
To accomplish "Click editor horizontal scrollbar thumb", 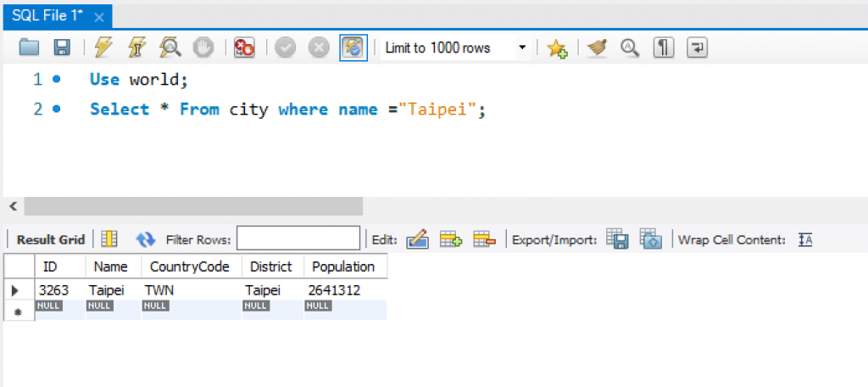I will point(193,207).
